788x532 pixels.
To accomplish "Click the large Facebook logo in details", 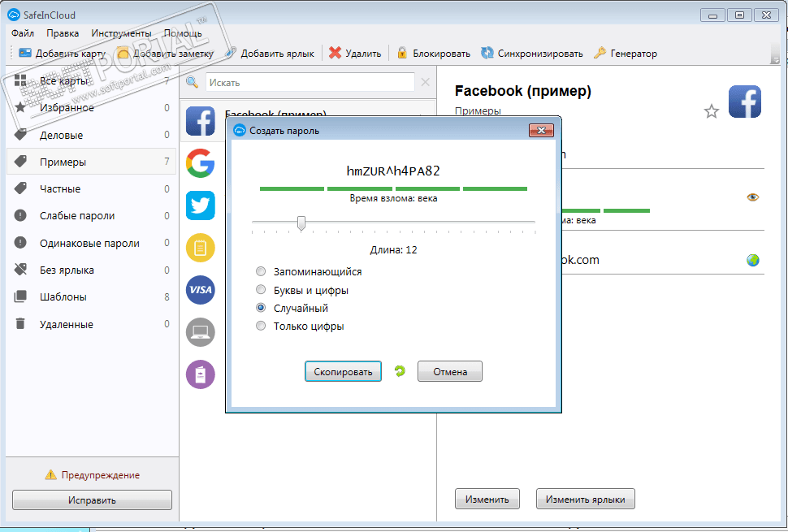I will 745,102.
